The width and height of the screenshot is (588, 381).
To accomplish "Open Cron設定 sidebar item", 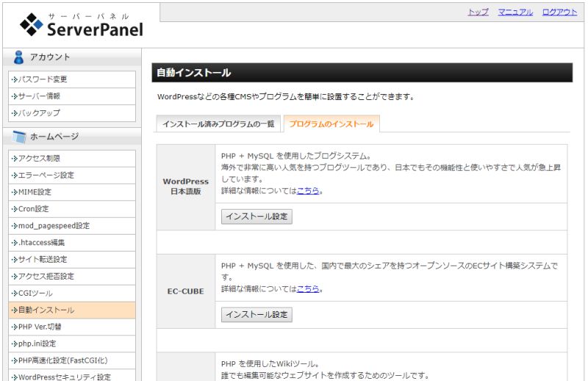I will (x=72, y=209).
